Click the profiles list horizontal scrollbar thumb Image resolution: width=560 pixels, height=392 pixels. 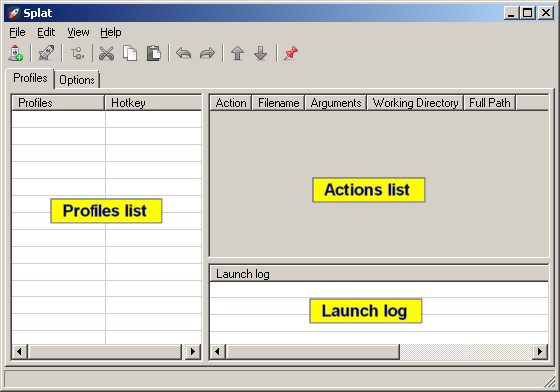[105, 352]
